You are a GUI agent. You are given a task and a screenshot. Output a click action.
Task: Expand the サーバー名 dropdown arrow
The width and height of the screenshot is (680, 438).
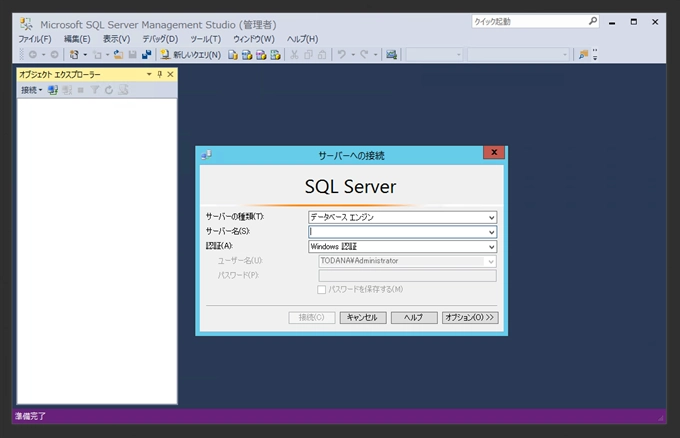point(491,232)
